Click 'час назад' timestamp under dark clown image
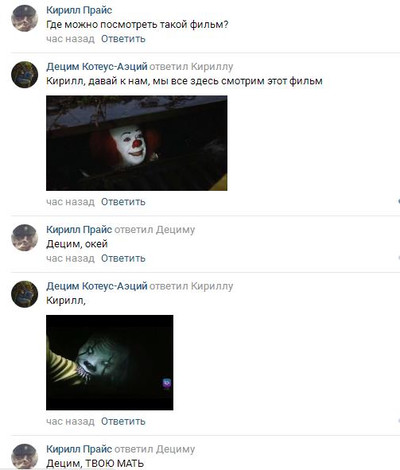The image size is (400, 470). click(x=70, y=421)
